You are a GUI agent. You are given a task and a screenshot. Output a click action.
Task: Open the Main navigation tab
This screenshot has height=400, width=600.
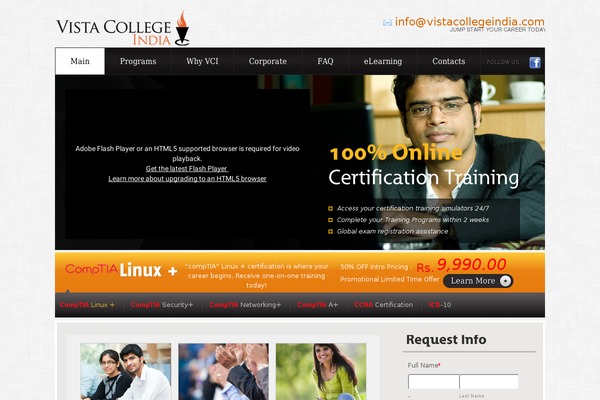[80, 61]
